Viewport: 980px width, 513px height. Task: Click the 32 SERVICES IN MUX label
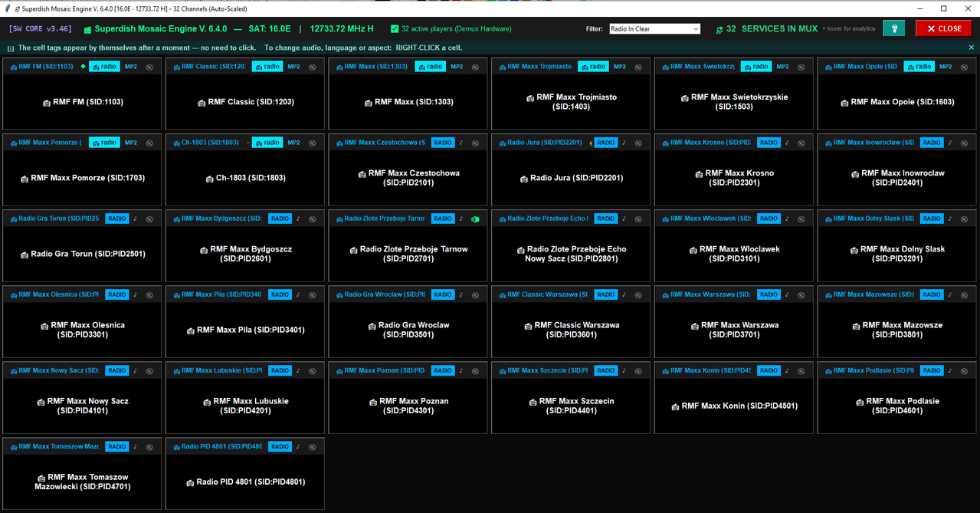point(772,29)
